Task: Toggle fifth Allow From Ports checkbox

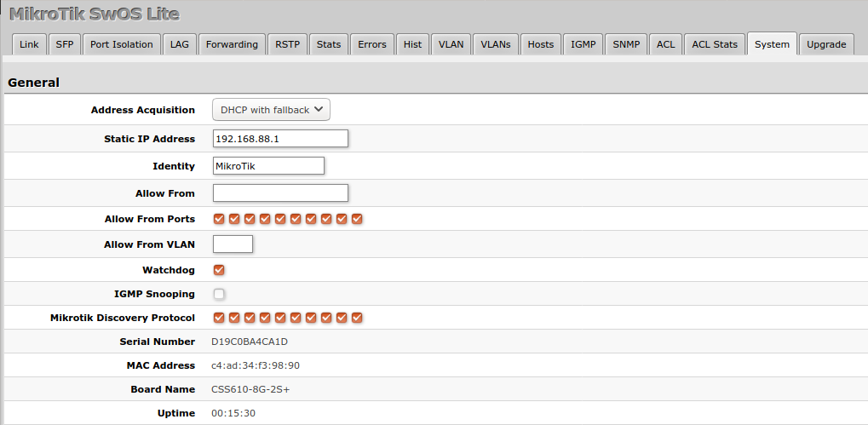Action: tap(280, 219)
